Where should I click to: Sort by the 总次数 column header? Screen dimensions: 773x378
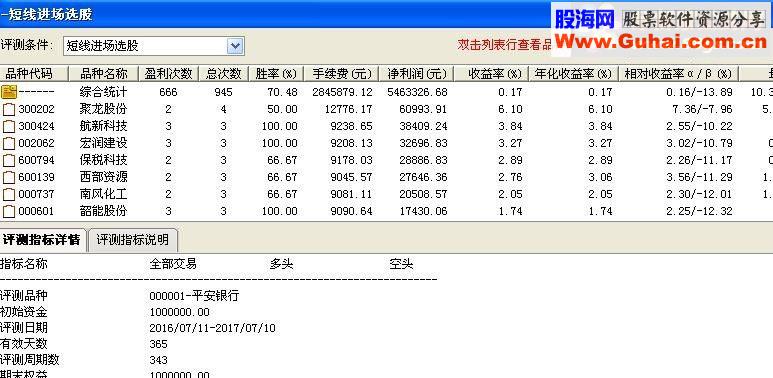[224, 74]
